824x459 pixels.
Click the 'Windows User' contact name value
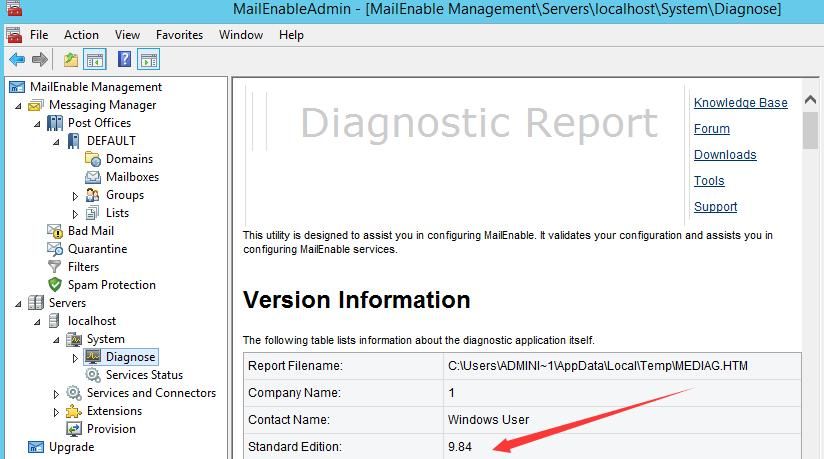(x=488, y=420)
